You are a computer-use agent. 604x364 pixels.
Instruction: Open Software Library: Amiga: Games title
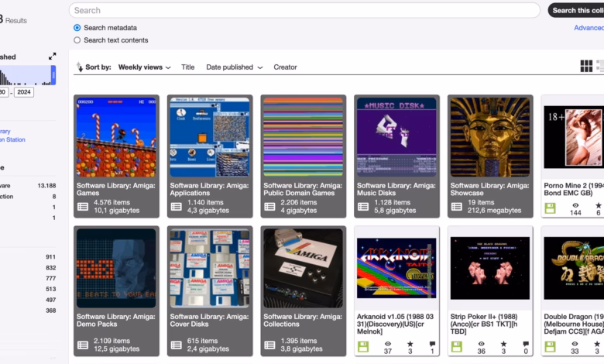pos(115,189)
